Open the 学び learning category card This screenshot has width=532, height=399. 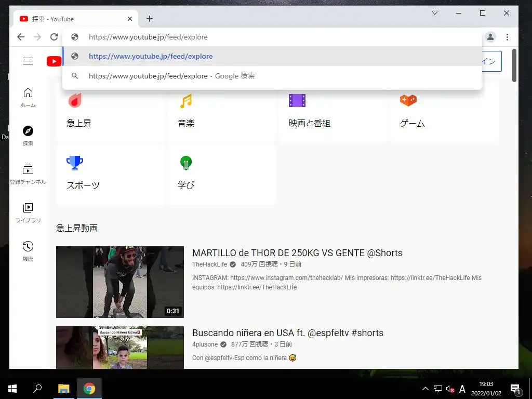tap(221, 175)
